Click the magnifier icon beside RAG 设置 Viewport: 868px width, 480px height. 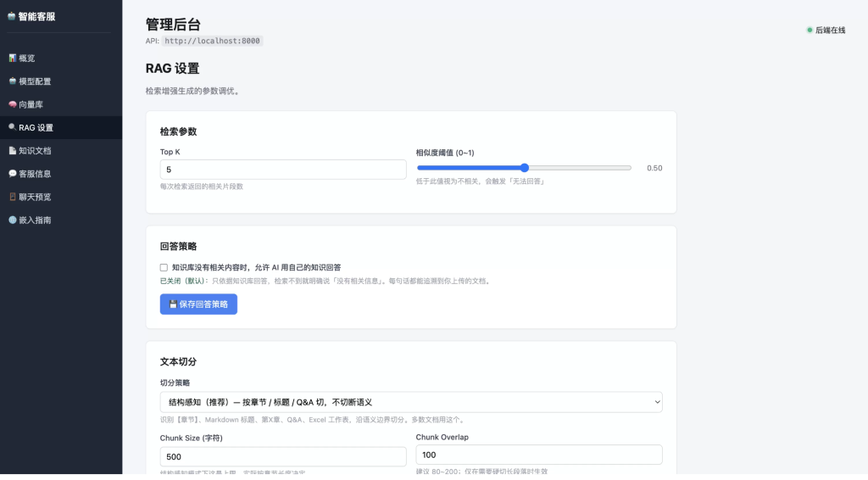click(x=12, y=126)
